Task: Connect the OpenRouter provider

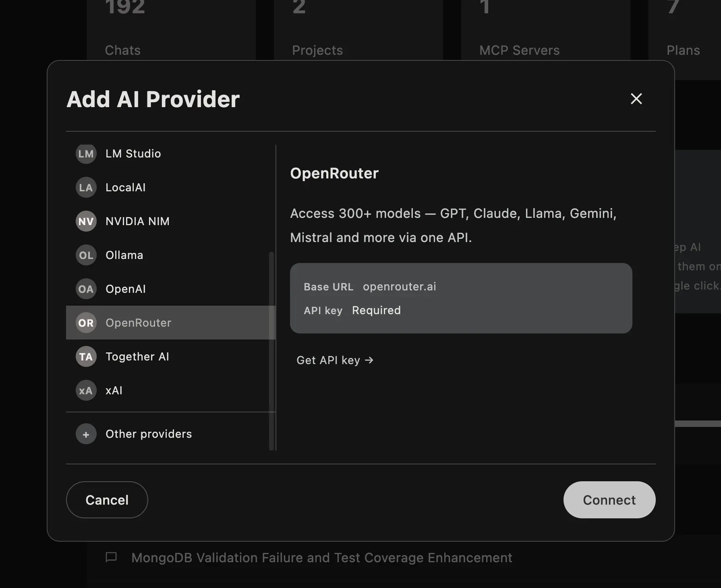Action: coord(609,500)
